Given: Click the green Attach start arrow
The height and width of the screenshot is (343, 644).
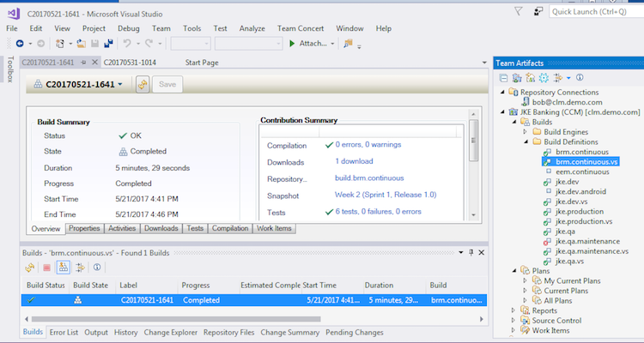Looking at the screenshot, I should click(x=292, y=44).
